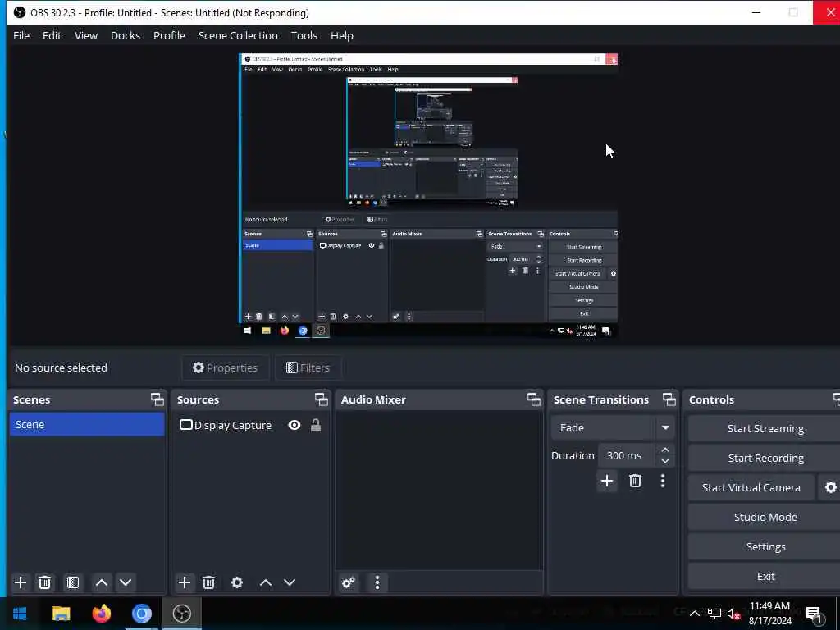Screen dimensions: 840x630
Task: Move scene down arrow in Scenes dock
Action: coord(126,582)
